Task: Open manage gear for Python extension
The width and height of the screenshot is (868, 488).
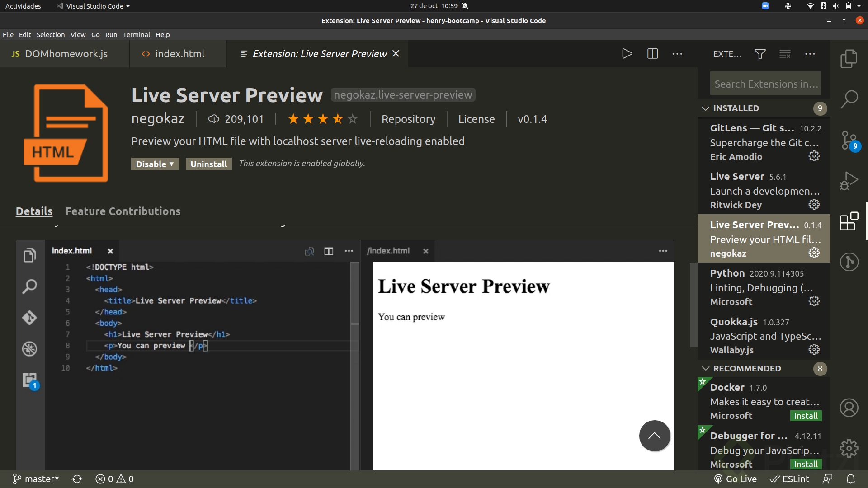Action: pos(814,301)
